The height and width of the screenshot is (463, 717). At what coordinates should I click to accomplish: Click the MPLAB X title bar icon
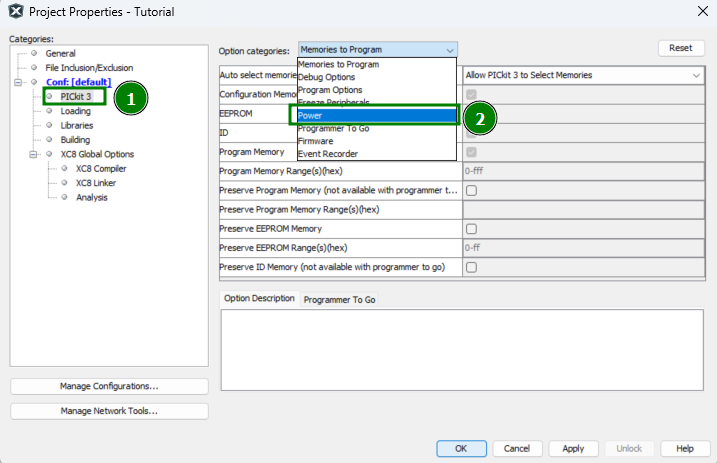click(16, 11)
